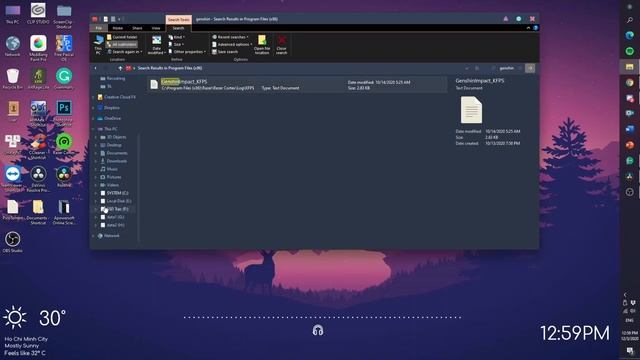Select All subfolders option in ribbon
The height and width of the screenshot is (360, 640).
pos(122,44)
